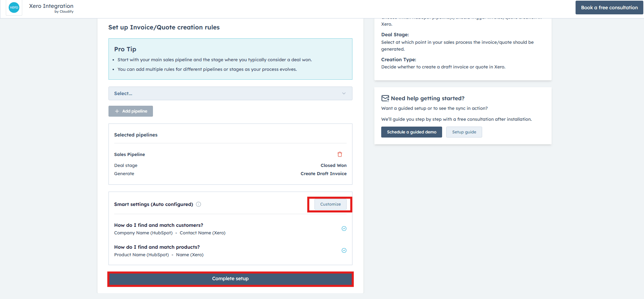
Task: Click 'Create Draft Invoice' value
Action: pyautogui.click(x=324, y=174)
